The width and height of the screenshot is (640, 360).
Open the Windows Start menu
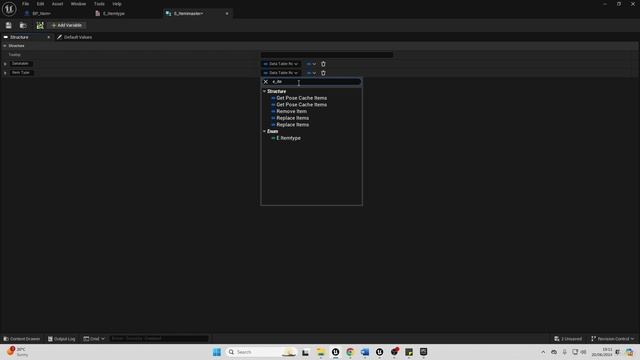(x=217, y=352)
